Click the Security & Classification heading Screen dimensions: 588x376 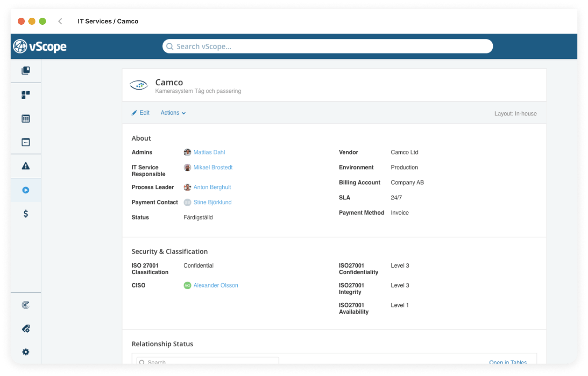pyautogui.click(x=170, y=251)
